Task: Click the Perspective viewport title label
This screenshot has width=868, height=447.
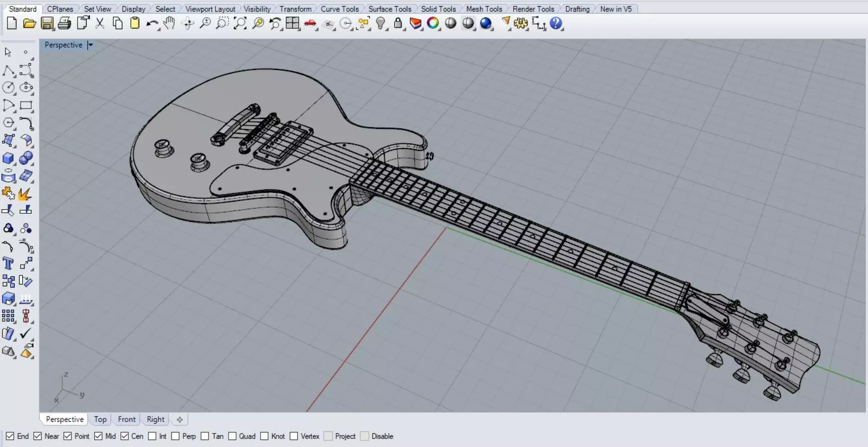Action: pyautogui.click(x=63, y=45)
